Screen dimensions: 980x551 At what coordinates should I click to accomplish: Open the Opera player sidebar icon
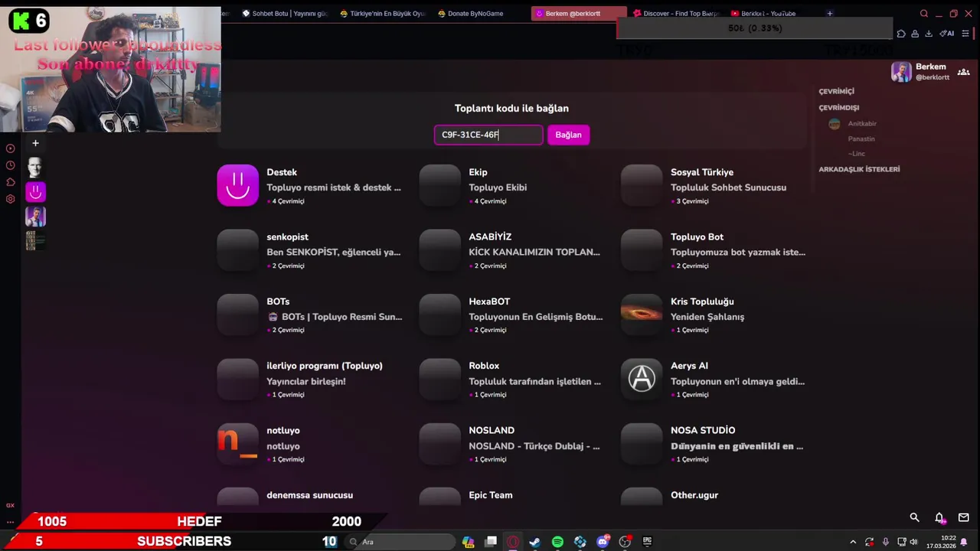[10, 148]
